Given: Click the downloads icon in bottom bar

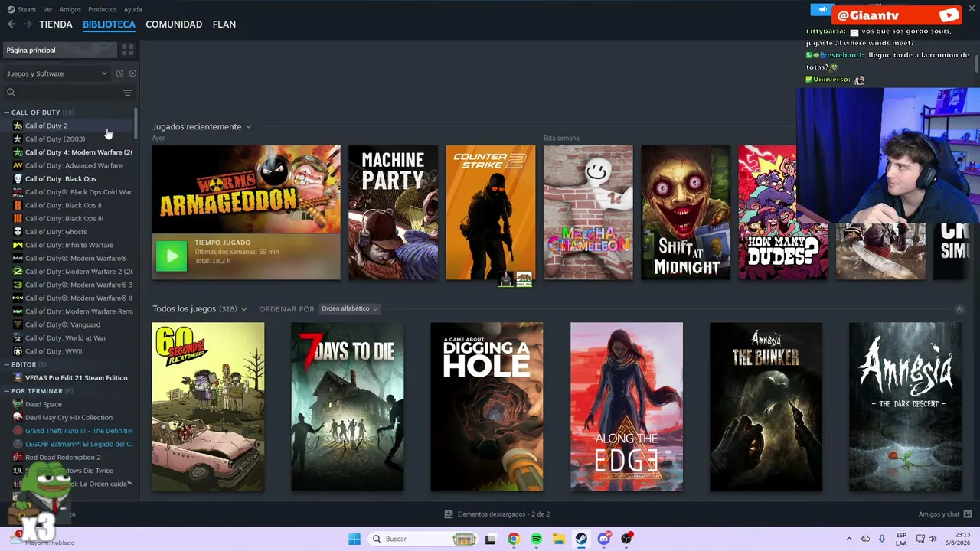Looking at the screenshot, I should point(449,514).
